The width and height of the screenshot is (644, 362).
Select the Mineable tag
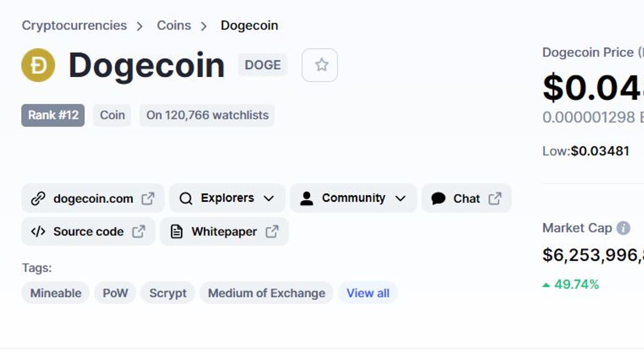click(x=56, y=293)
